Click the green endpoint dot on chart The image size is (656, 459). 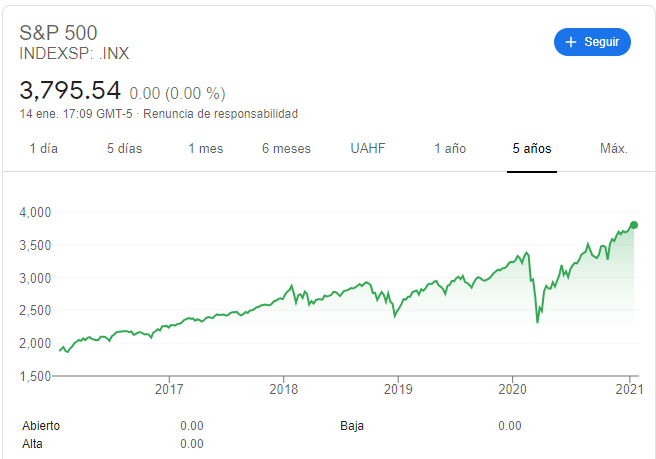click(634, 225)
